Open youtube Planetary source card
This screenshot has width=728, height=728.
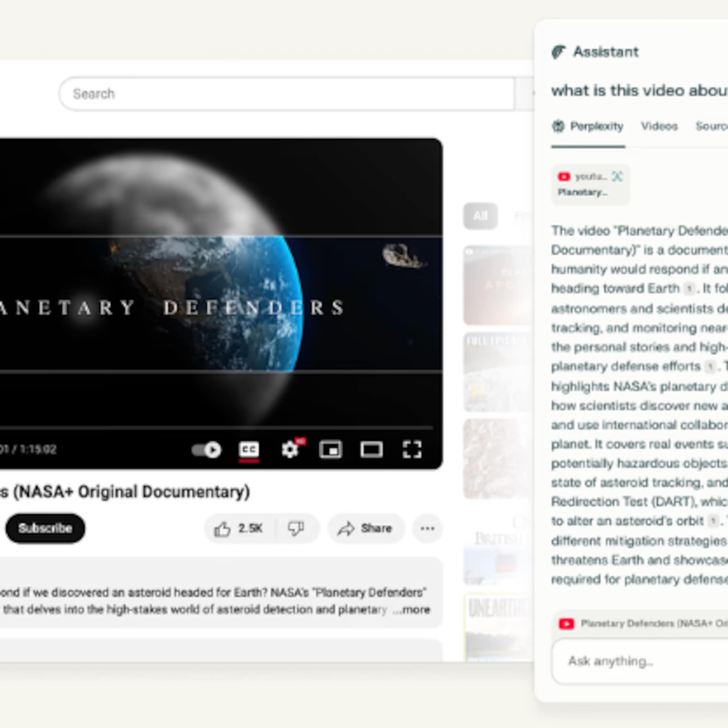[x=590, y=185]
